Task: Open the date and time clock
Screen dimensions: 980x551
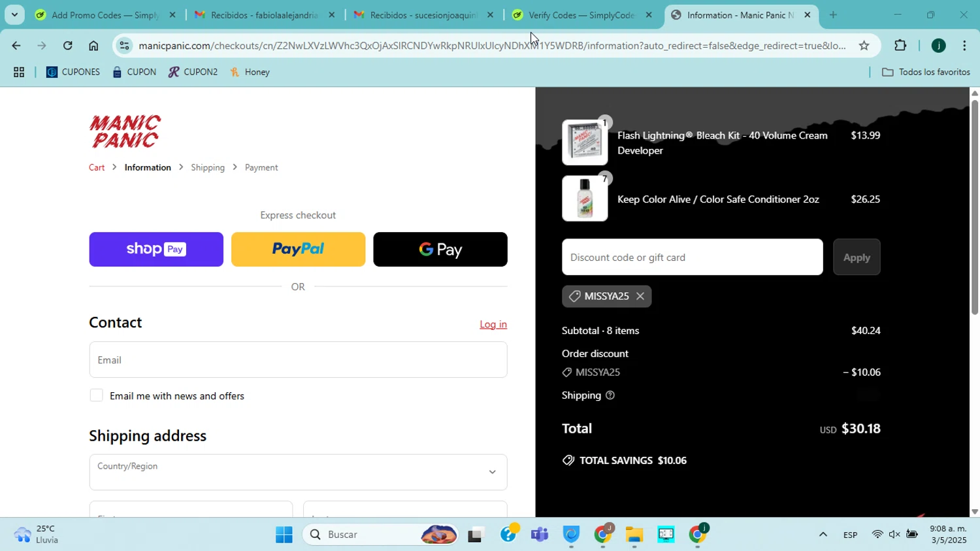Action: click(x=948, y=535)
